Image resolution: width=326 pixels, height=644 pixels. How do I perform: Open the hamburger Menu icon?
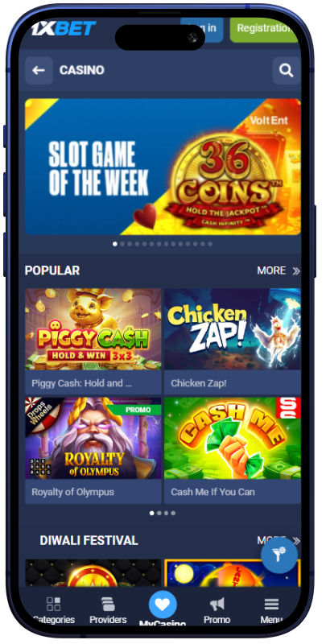click(x=271, y=605)
